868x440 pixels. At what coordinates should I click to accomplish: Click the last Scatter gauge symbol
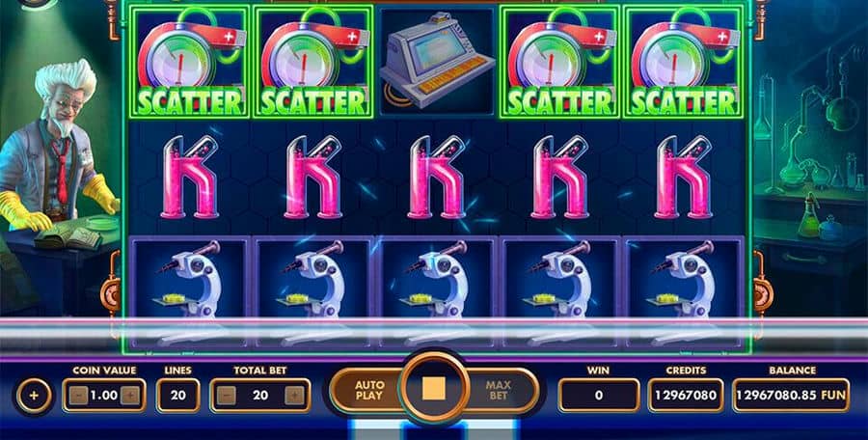click(684, 61)
